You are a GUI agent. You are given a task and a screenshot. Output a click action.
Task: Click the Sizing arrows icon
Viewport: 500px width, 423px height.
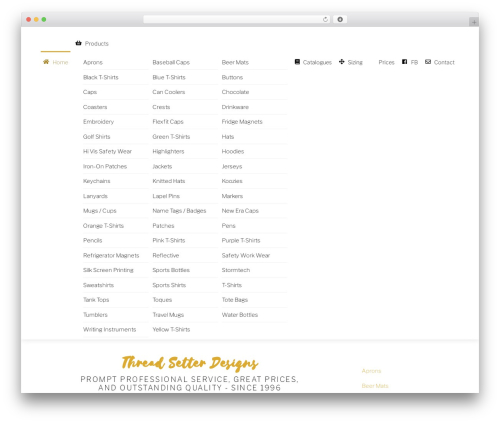tap(342, 62)
